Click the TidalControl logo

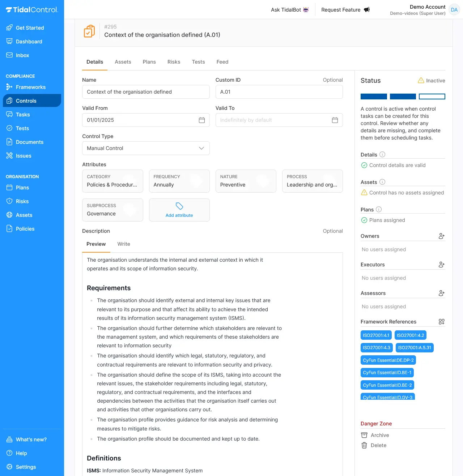point(32,10)
